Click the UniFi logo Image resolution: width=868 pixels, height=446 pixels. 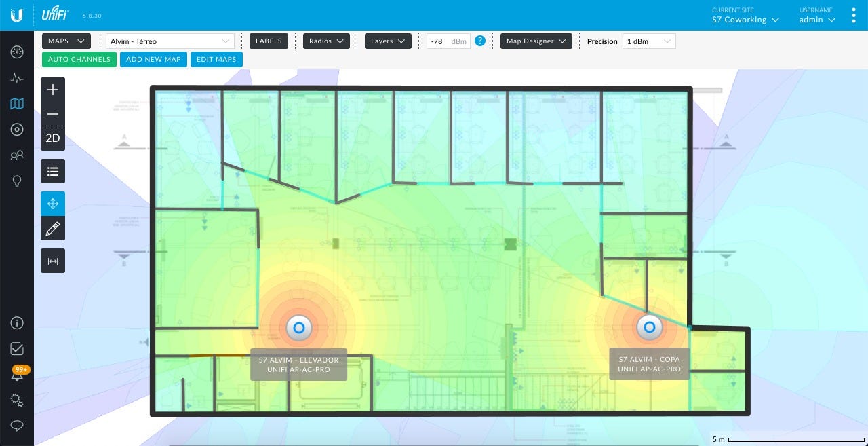tap(57, 14)
